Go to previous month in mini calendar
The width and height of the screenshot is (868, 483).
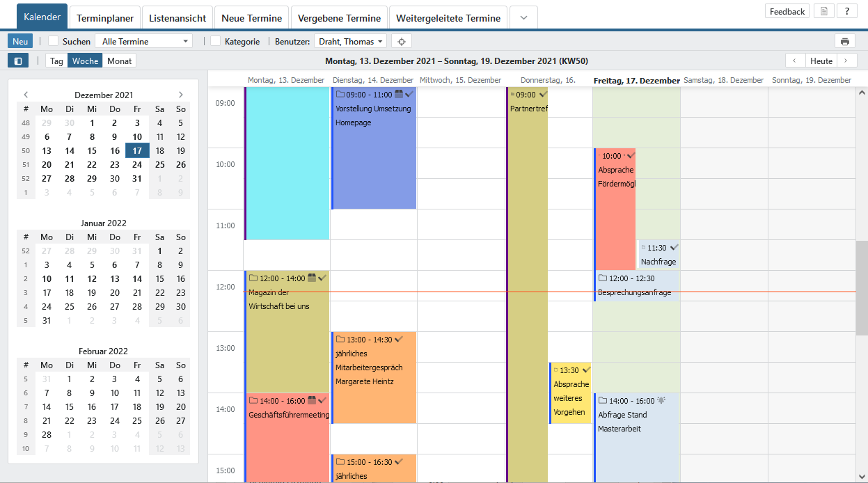(x=26, y=95)
